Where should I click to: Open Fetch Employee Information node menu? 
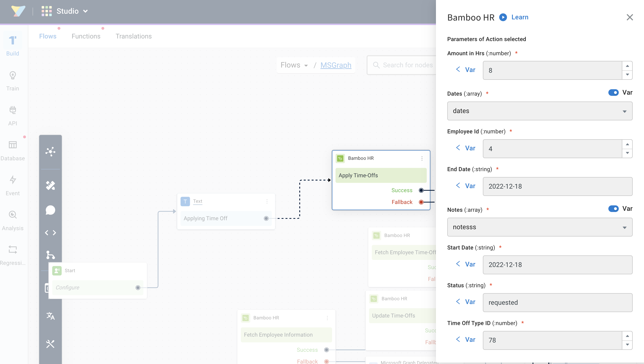point(327,318)
